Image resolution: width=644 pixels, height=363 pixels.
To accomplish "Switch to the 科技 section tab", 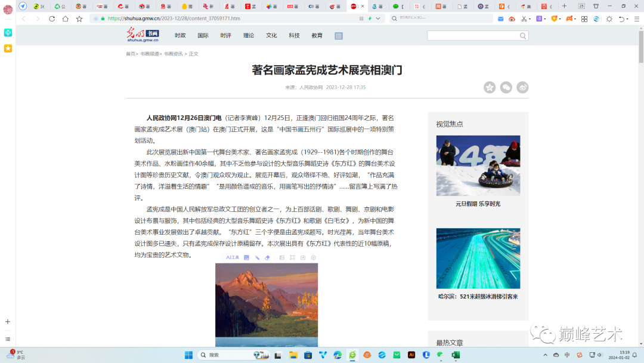I will [x=294, y=35].
